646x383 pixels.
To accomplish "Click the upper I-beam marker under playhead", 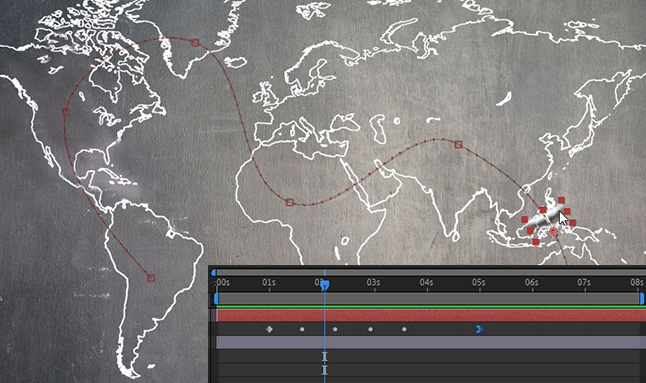I will coord(325,356).
